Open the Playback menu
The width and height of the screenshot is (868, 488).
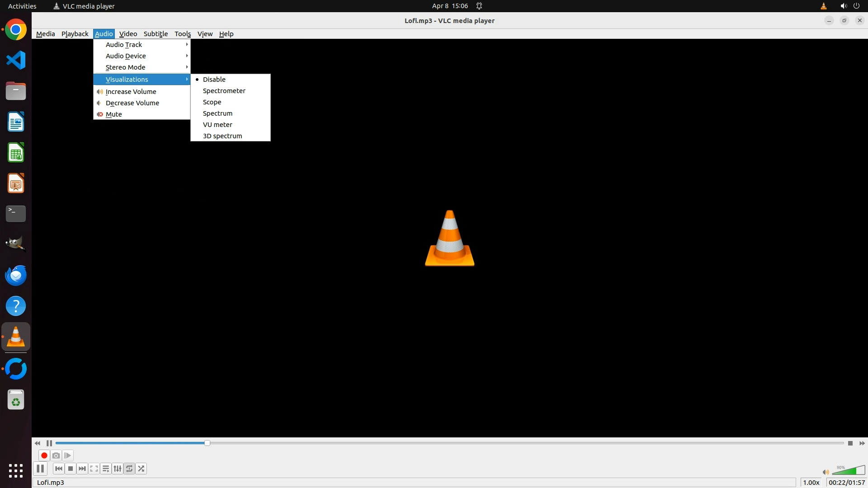(x=75, y=34)
